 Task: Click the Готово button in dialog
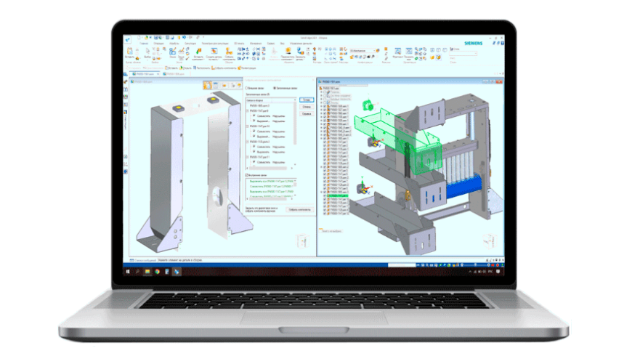pos(307,100)
